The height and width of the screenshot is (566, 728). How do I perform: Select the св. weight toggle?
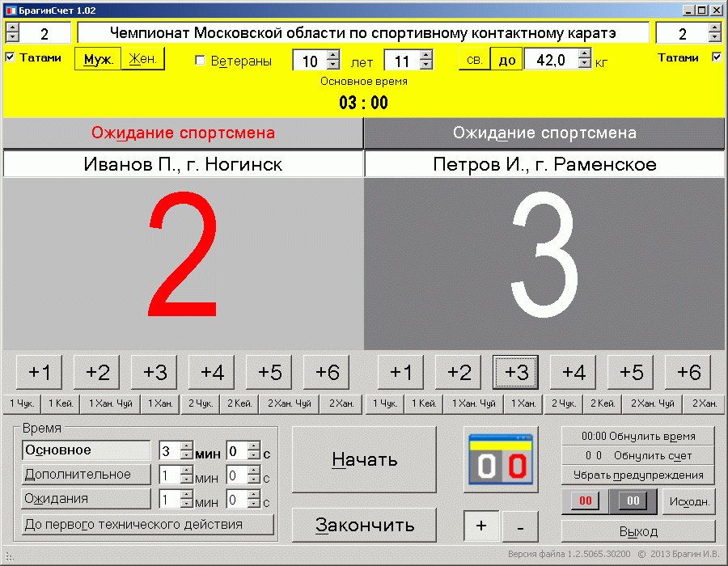[x=475, y=59]
